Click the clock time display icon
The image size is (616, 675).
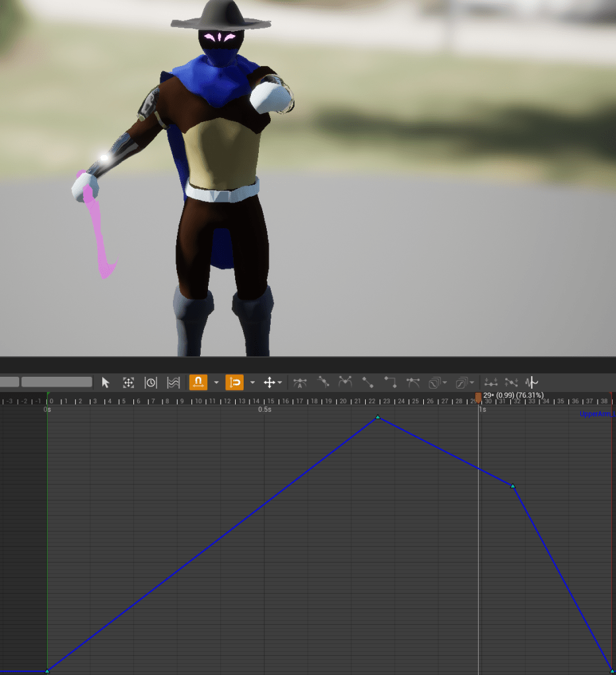(151, 383)
